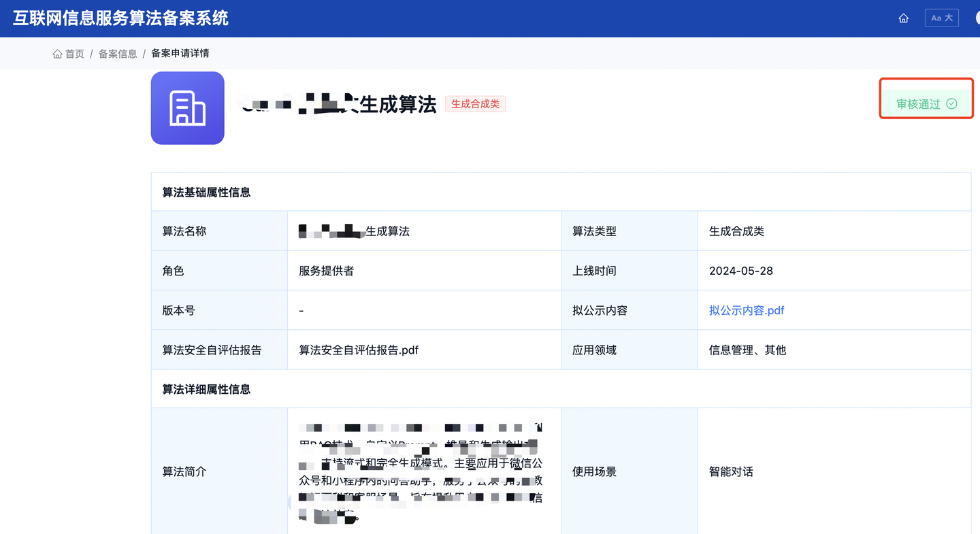980x534 pixels.
Task: Select the 备案申请详情 breadcrumb item
Action: (x=180, y=53)
